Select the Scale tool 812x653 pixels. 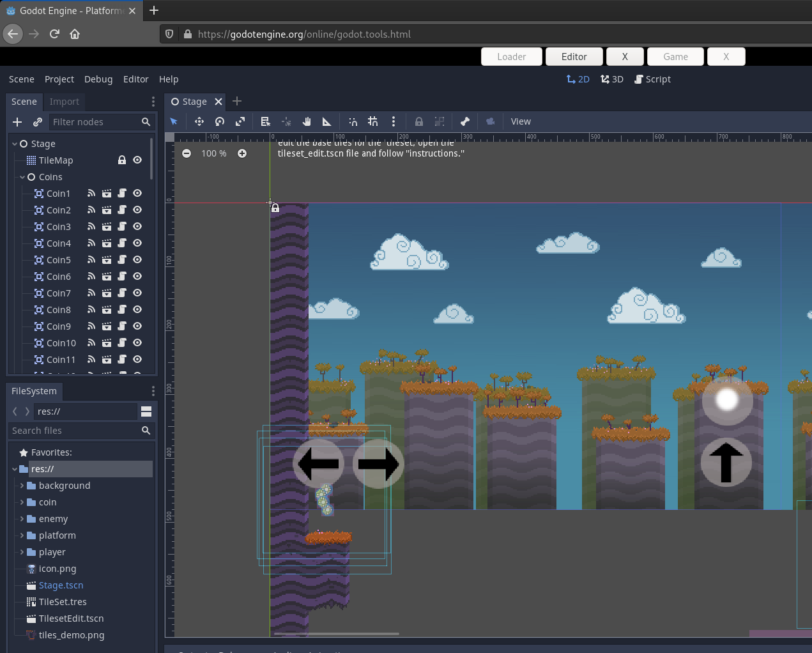(240, 121)
